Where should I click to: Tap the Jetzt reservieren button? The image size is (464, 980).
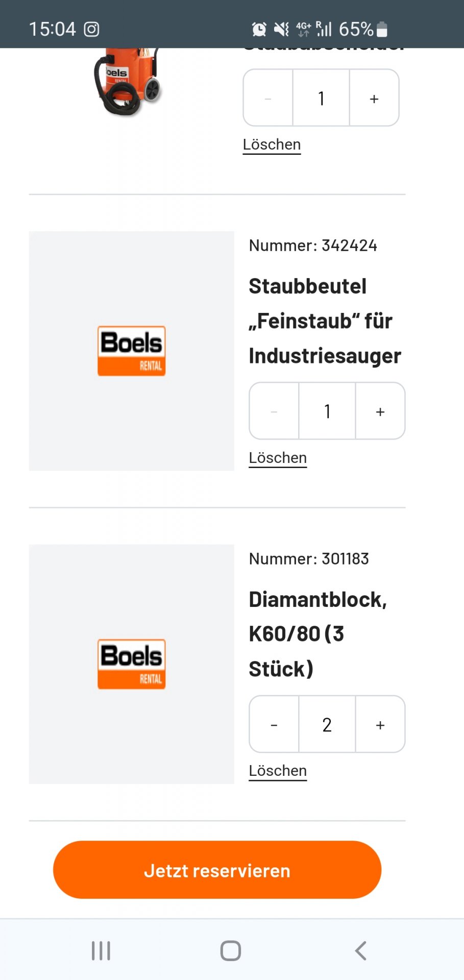tap(217, 870)
